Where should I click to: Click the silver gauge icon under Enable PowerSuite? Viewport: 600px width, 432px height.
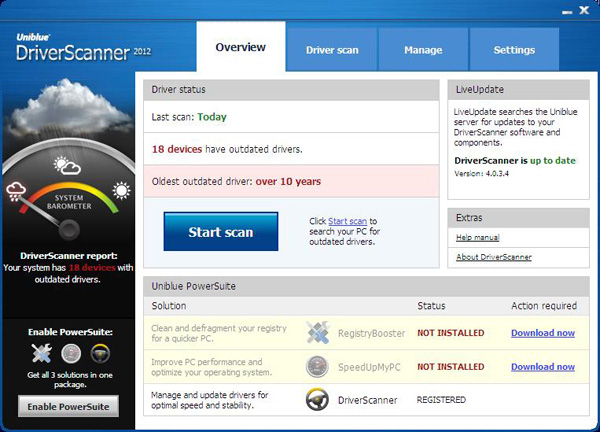[x=71, y=352]
